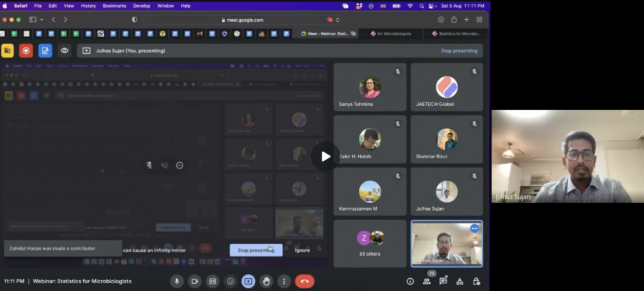The width and height of the screenshot is (644, 291).
Task: Open meeting details info icon
Action: coord(410,281)
